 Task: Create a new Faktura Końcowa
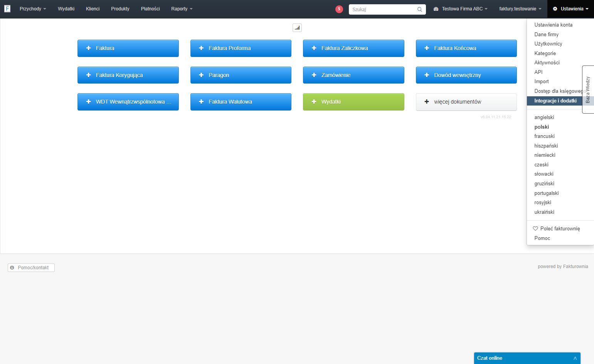466,48
